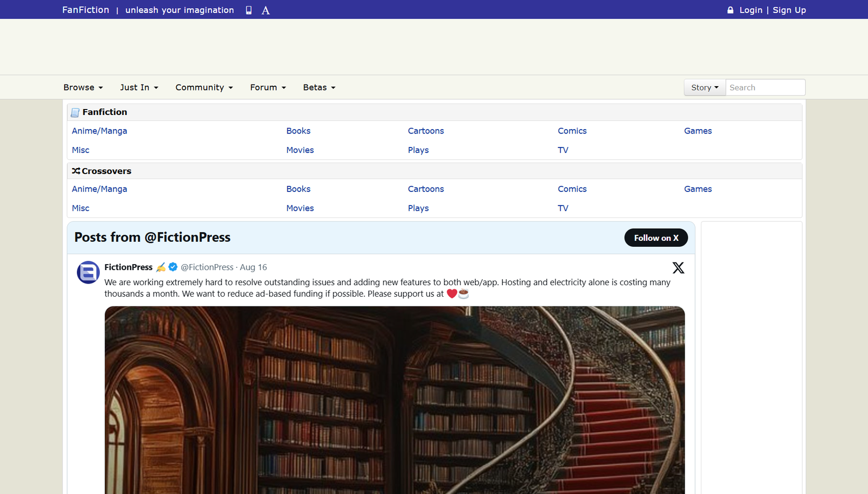Open Fanfiction Anime/Manga category
868x494 pixels.
(x=99, y=131)
